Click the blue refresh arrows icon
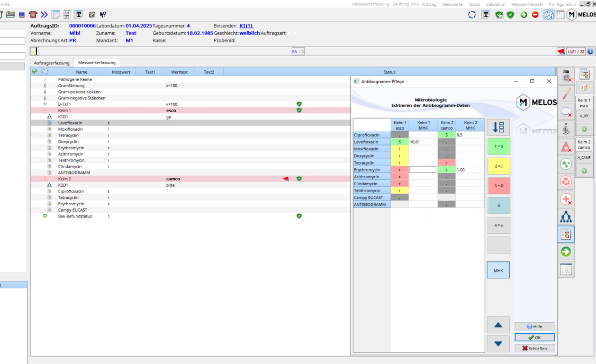 coord(472,15)
